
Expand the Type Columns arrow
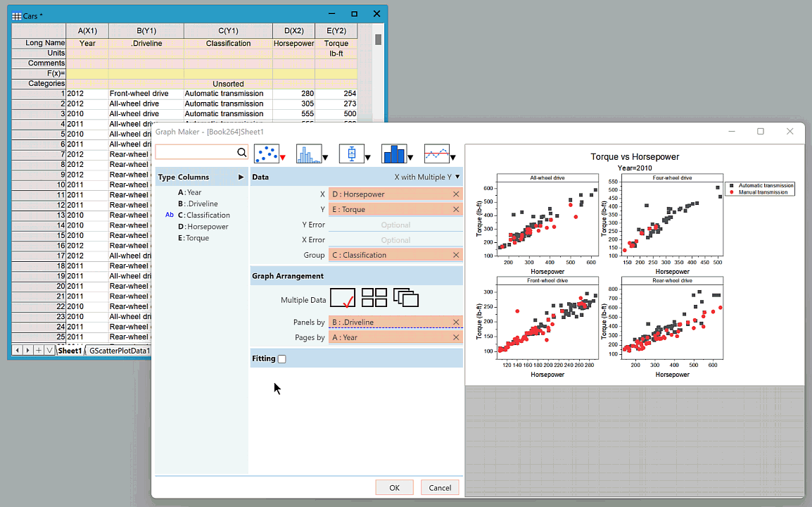click(241, 177)
